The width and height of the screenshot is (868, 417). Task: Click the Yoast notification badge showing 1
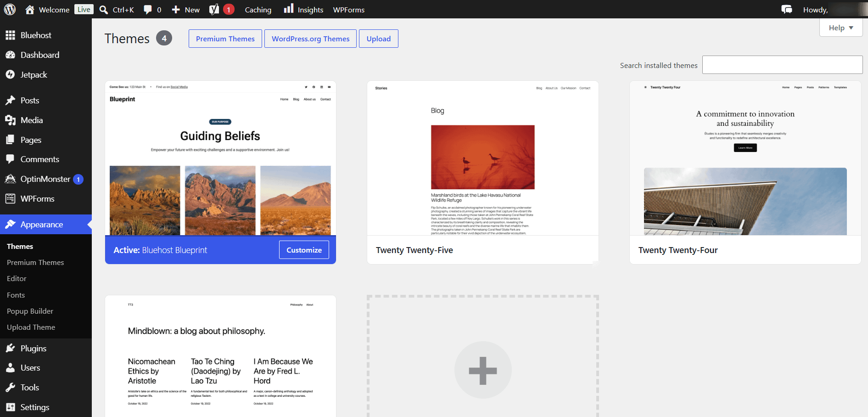(x=229, y=10)
